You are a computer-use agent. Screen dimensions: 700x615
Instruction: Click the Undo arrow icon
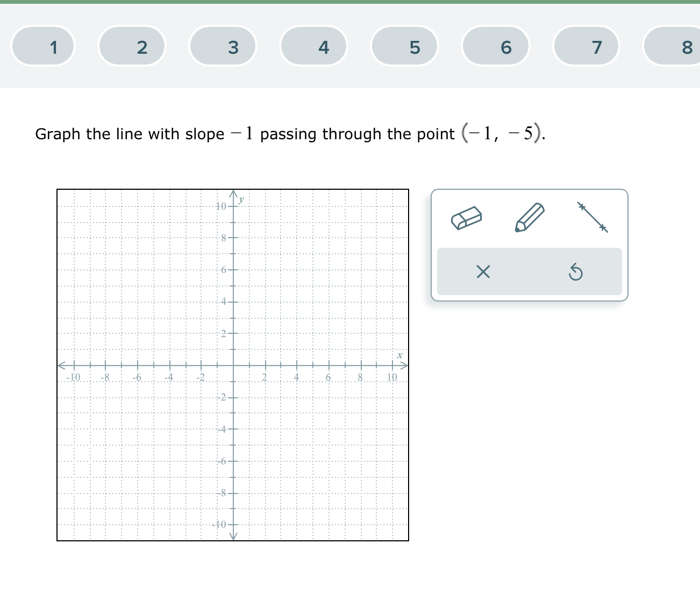[x=575, y=272]
